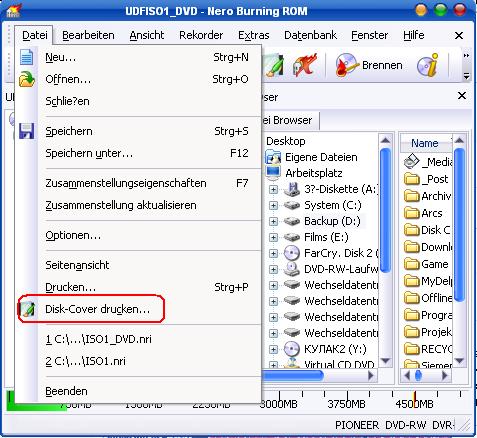Viewport: 477px width, 438px height.
Task: Open recent file 2 ISO1.nri
Action: (x=138, y=361)
